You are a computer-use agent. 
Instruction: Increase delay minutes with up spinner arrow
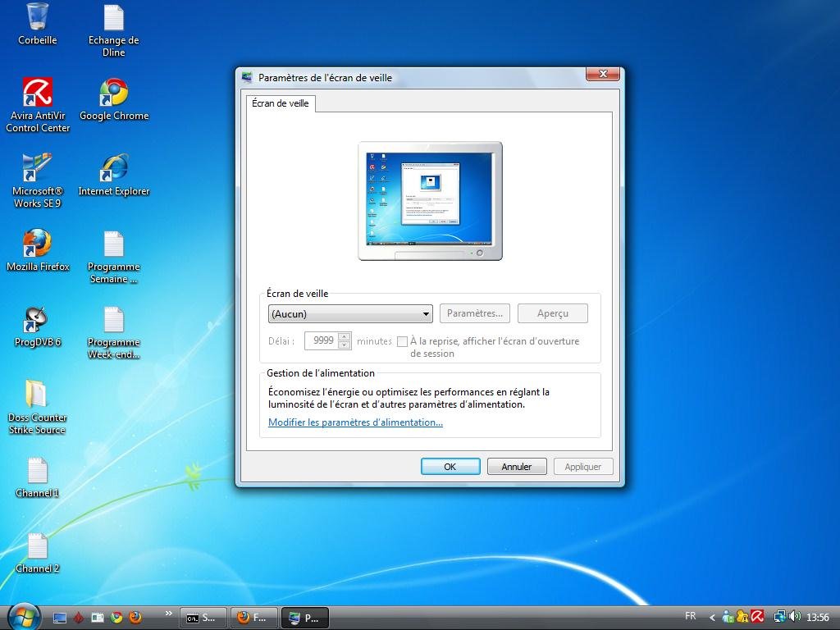(x=344, y=336)
